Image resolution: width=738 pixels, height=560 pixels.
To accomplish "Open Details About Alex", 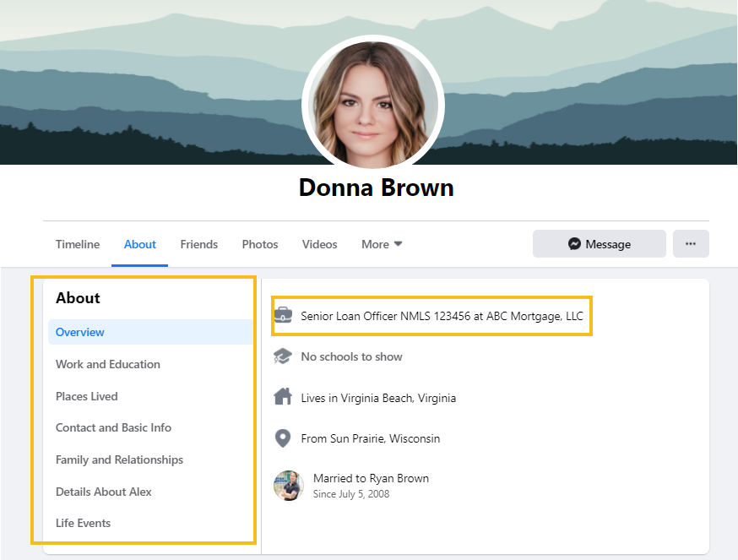I will click(103, 492).
